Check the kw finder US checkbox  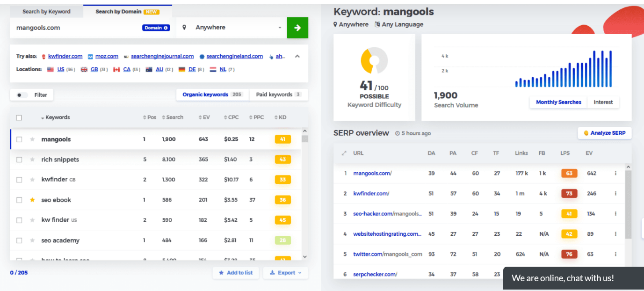[x=19, y=220]
